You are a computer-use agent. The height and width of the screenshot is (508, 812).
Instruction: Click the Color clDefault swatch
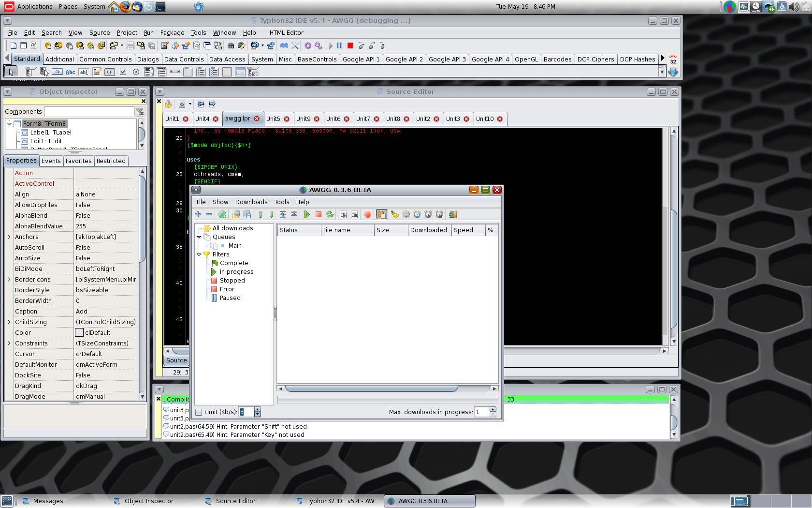click(x=79, y=333)
